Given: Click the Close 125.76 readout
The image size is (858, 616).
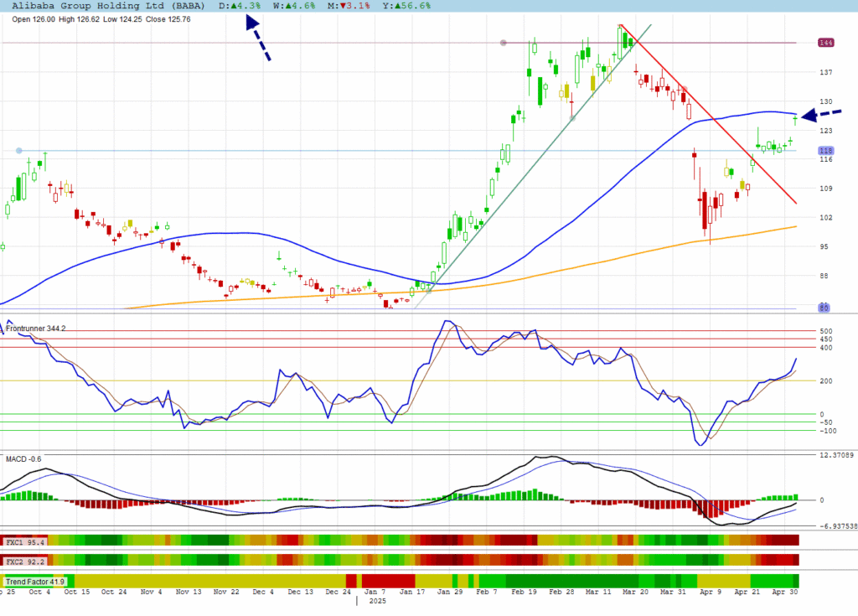Looking at the screenshot, I should click(168, 19).
